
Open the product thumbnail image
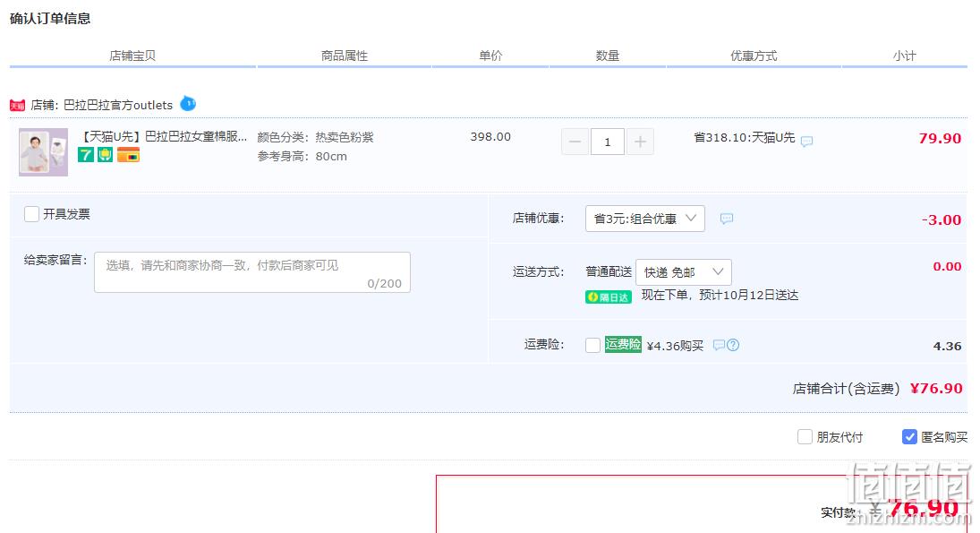tap(43, 152)
